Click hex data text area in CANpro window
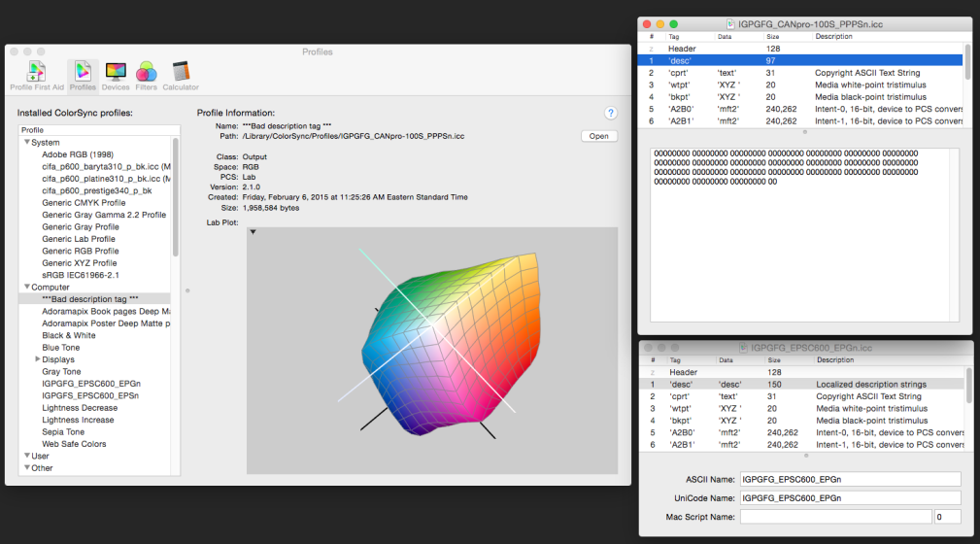Viewport: 980px width, 544px height. (x=800, y=234)
